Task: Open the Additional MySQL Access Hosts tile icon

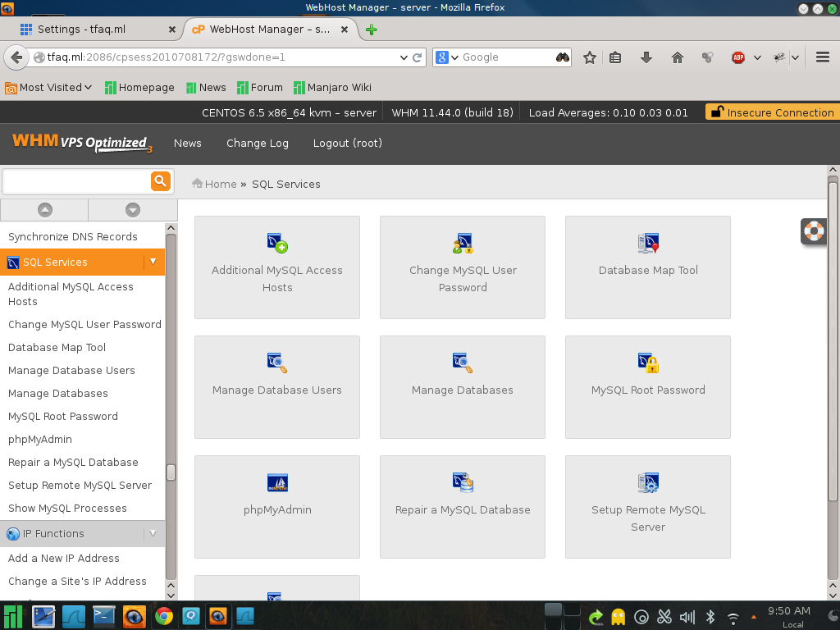Action: point(277,243)
